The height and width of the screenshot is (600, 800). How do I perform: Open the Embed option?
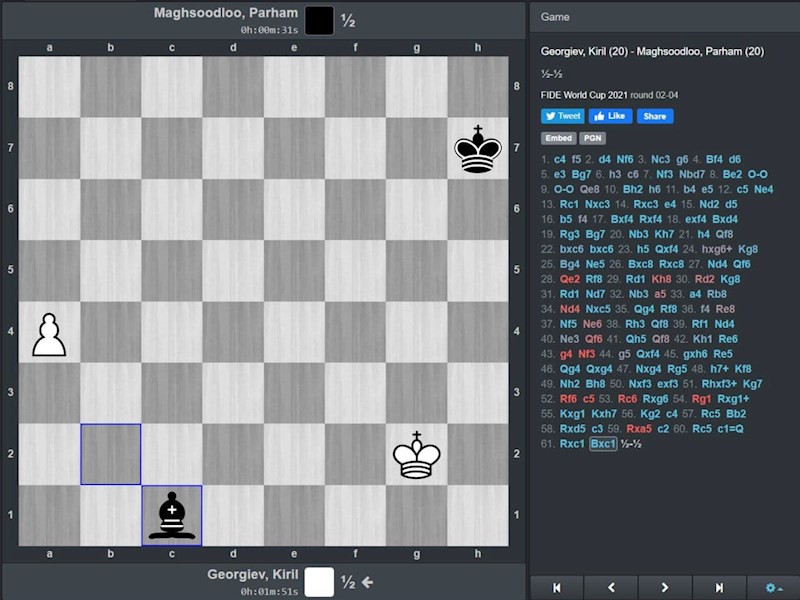[x=559, y=138]
